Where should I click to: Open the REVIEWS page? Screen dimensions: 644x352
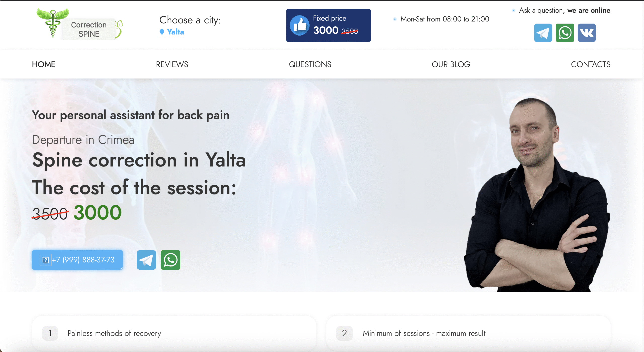(172, 64)
